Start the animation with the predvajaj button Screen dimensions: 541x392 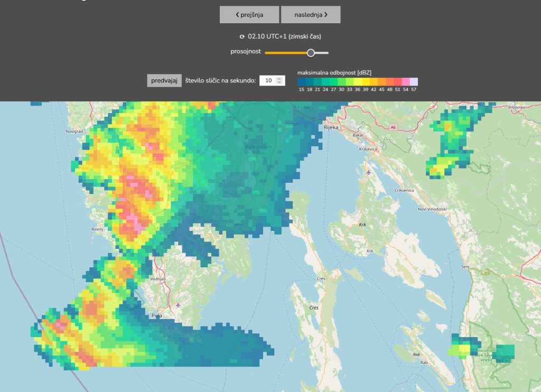click(x=164, y=80)
